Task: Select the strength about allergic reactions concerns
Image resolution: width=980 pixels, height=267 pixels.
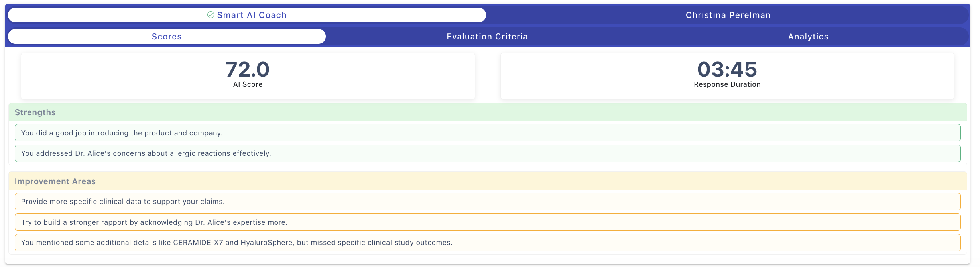Action: (x=487, y=153)
